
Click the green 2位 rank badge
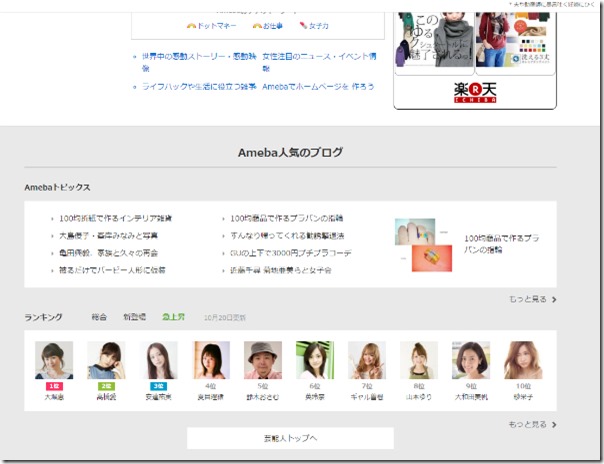click(106, 386)
